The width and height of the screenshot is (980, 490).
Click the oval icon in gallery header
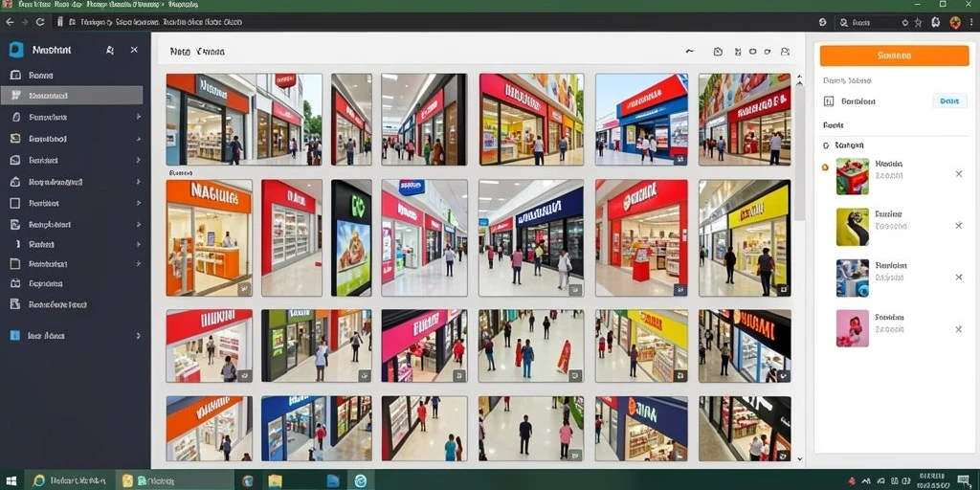(752, 52)
